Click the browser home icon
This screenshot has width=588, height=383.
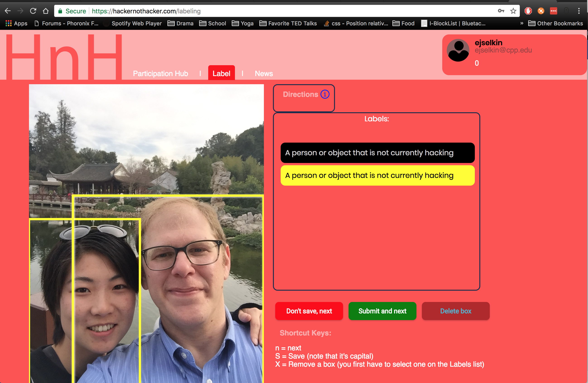pos(46,11)
